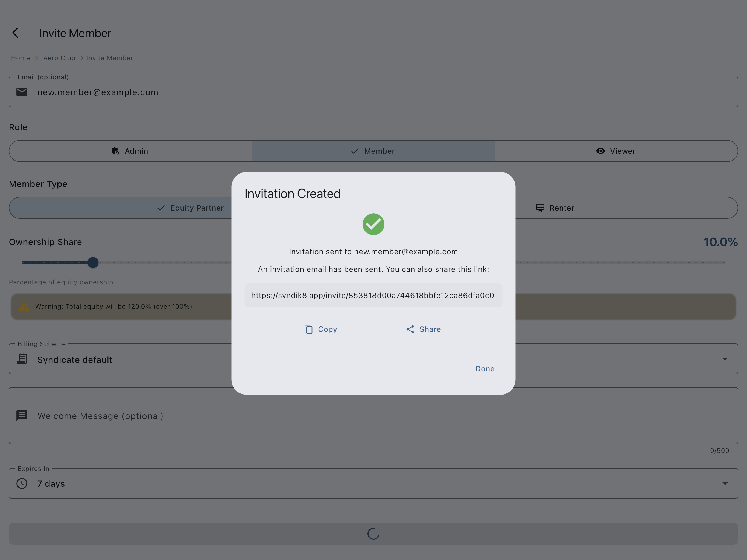747x560 pixels.
Task: Click the Ownership Share slider thumb
Action: (93, 262)
